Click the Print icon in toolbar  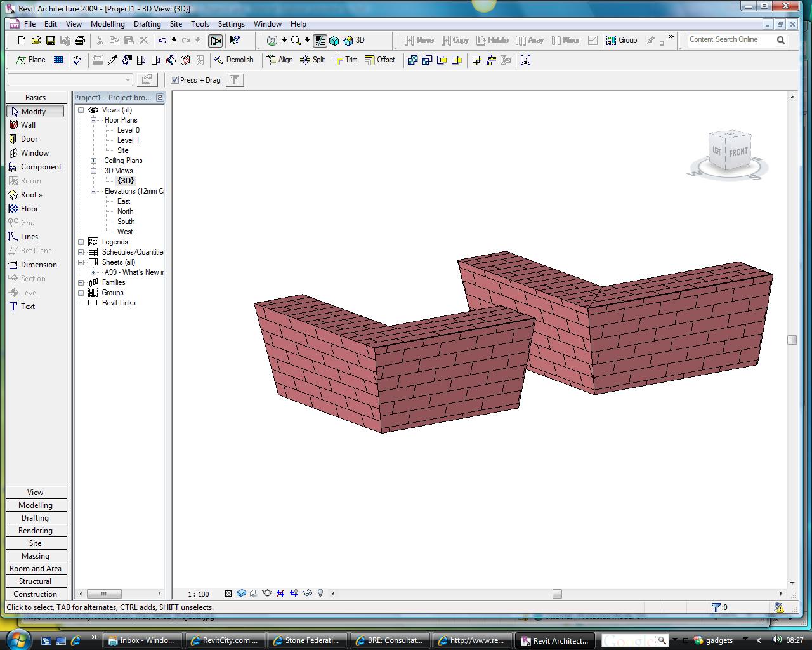coord(79,40)
